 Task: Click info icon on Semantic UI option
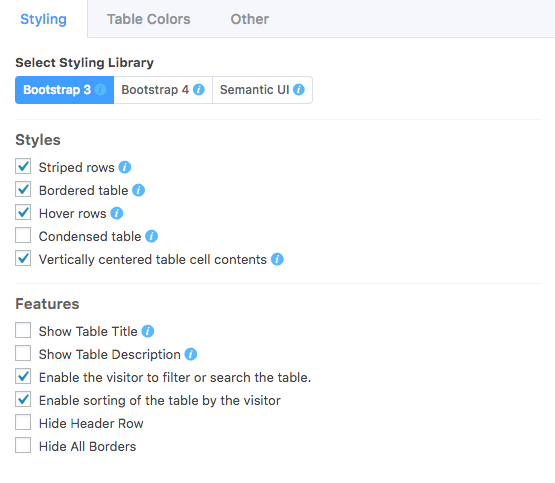(299, 90)
